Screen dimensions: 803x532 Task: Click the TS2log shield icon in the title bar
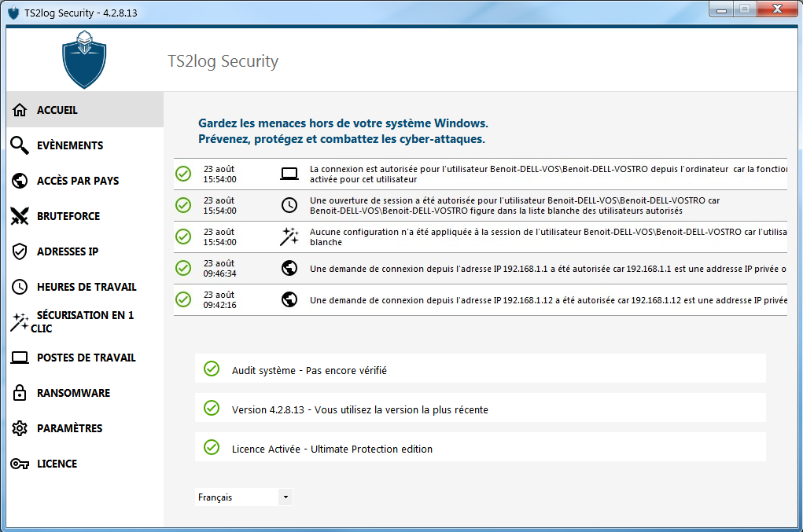click(13, 13)
